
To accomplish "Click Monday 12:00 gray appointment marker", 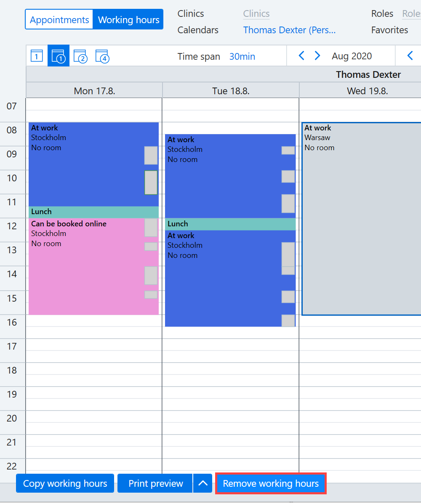I will [151, 228].
